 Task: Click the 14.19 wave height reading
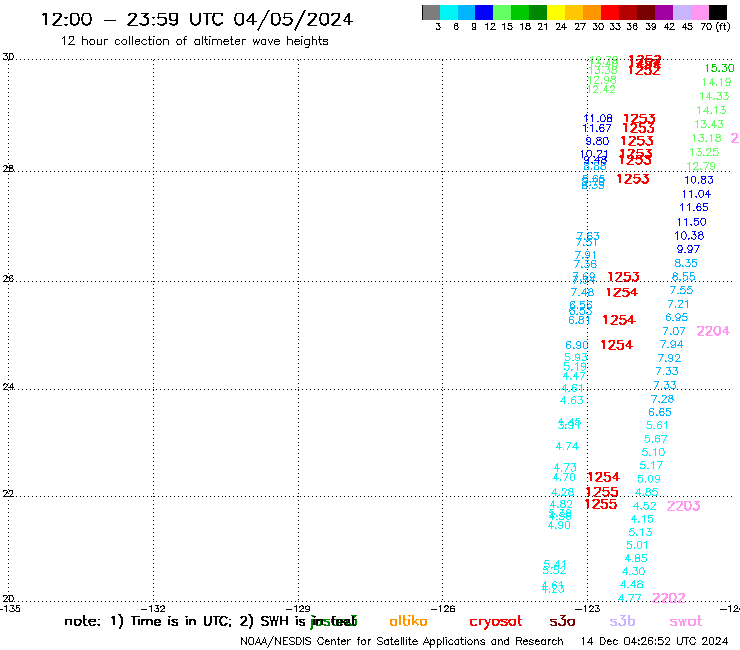[x=716, y=83]
